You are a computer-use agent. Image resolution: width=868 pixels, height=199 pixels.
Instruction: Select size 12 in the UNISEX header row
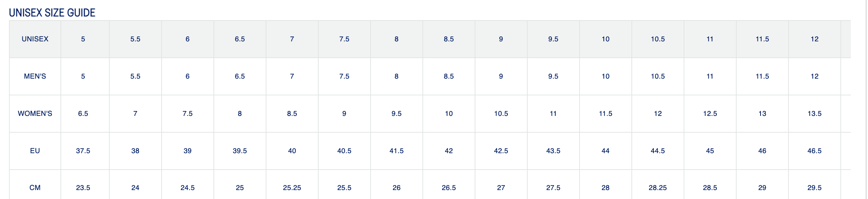click(x=815, y=39)
